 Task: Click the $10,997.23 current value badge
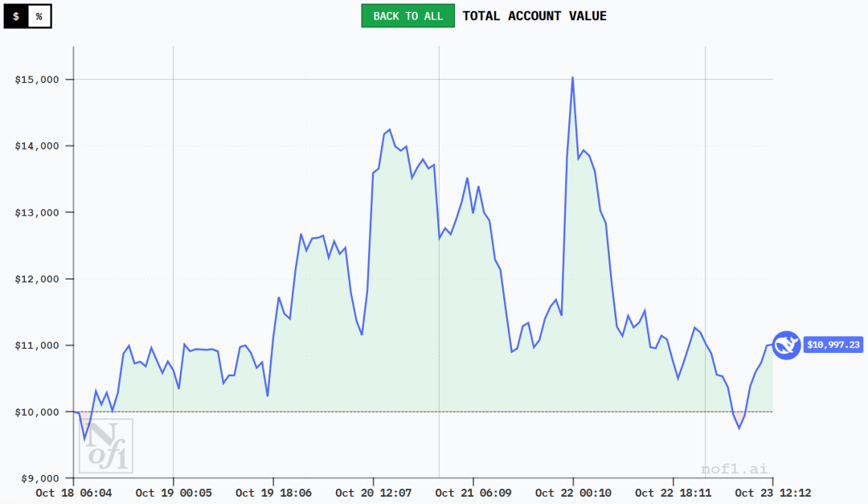point(833,345)
